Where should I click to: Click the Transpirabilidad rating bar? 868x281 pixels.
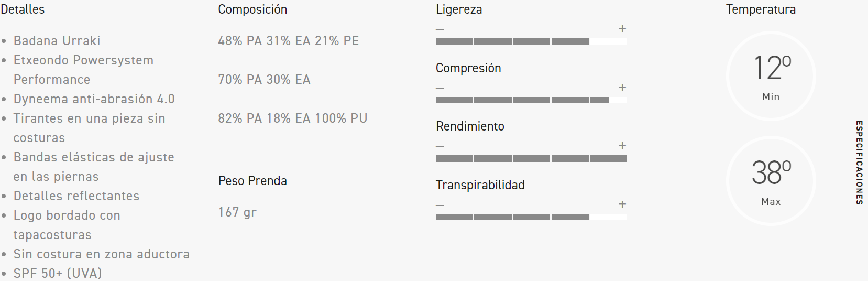531,217
